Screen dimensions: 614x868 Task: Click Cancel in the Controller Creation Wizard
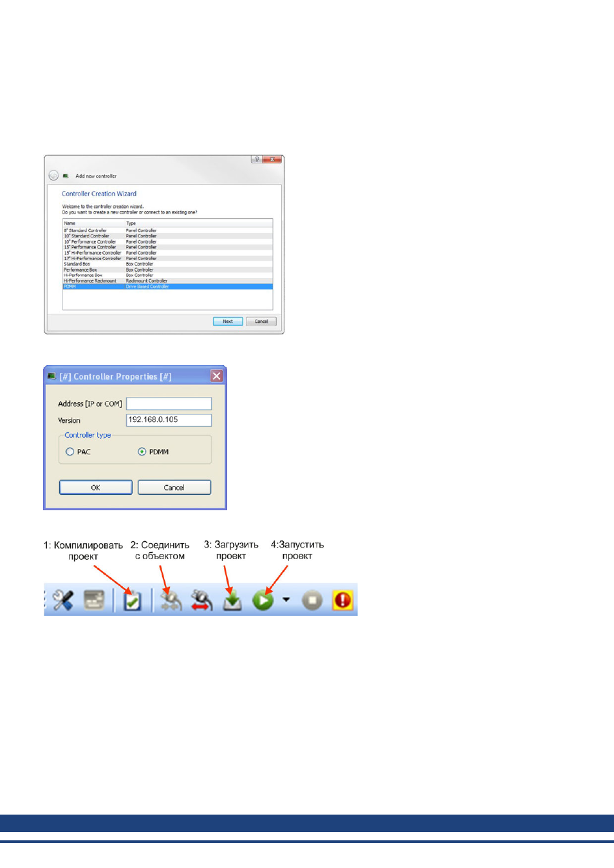261,321
